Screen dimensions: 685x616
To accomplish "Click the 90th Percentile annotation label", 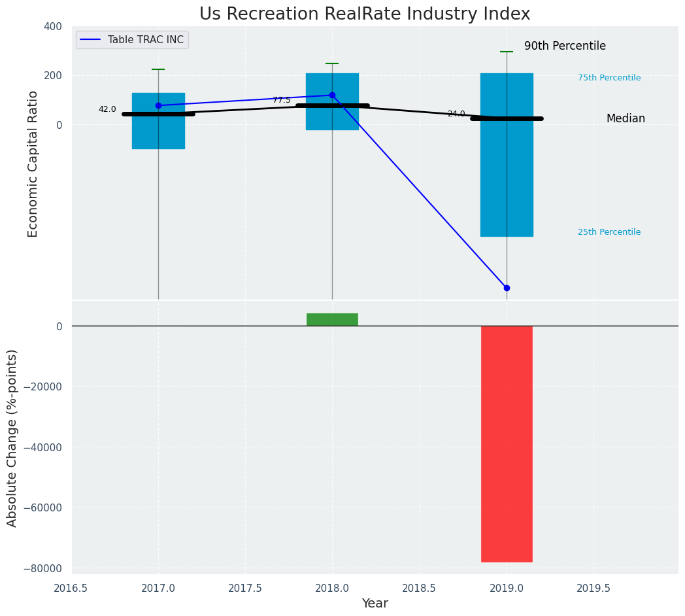I will [565, 46].
